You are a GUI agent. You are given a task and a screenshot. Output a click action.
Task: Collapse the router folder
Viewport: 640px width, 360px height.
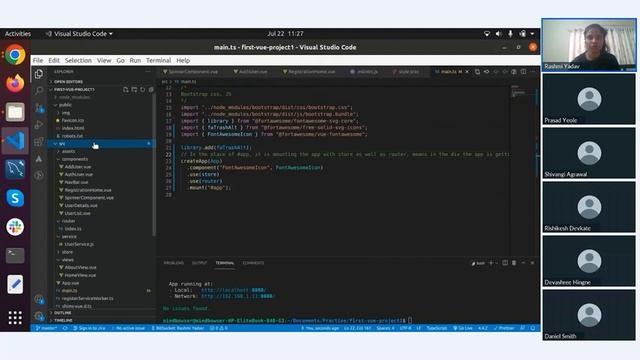point(68,221)
